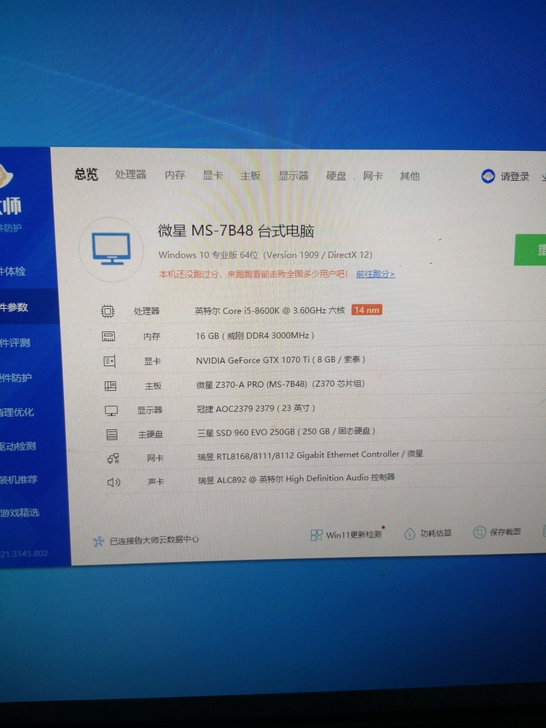Image resolution: width=546 pixels, height=728 pixels.
Task: Click the orange 14 nm badge
Action: click(x=367, y=310)
